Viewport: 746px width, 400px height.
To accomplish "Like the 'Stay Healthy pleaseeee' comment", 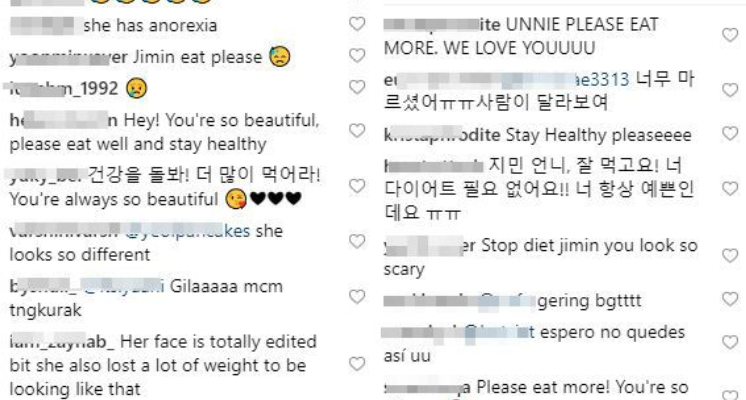I will (730, 134).
